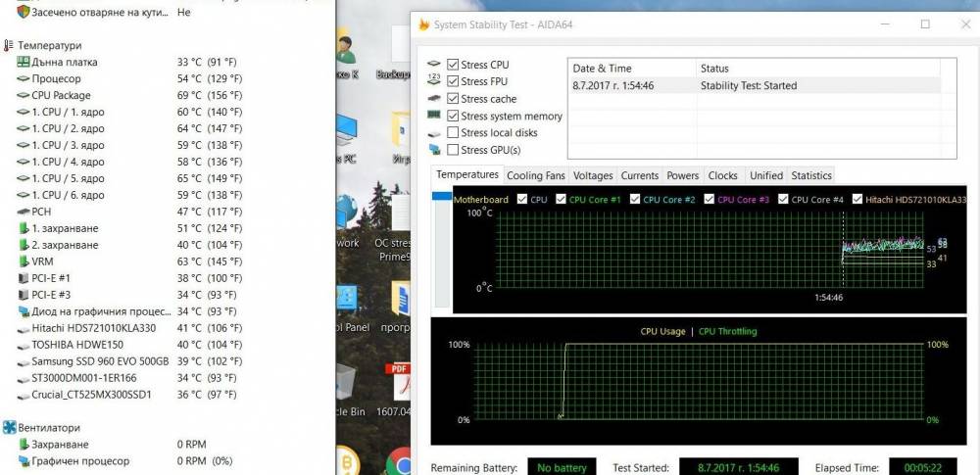Toggle the CPU Core #1 graph checkbox

tap(561, 200)
